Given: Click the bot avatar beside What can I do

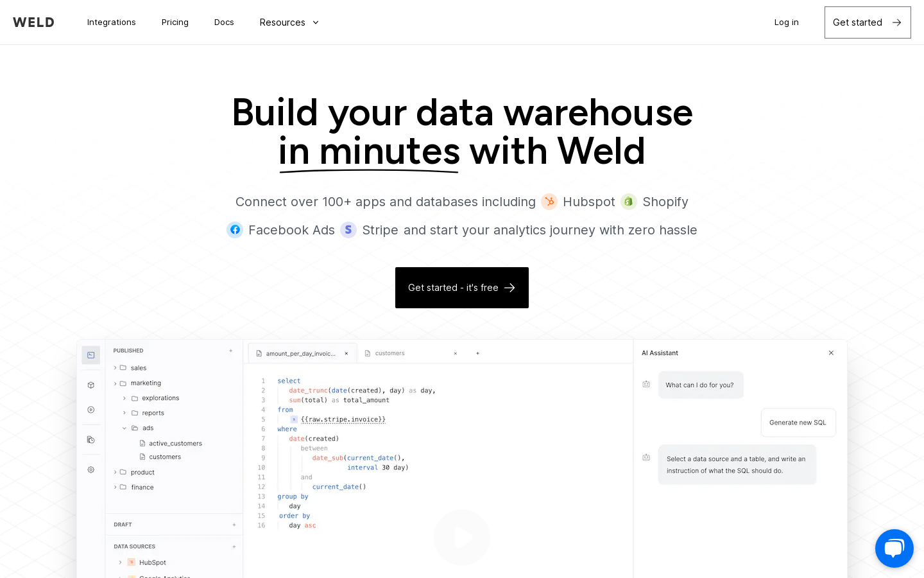Looking at the screenshot, I should pyautogui.click(x=646, y=384).
